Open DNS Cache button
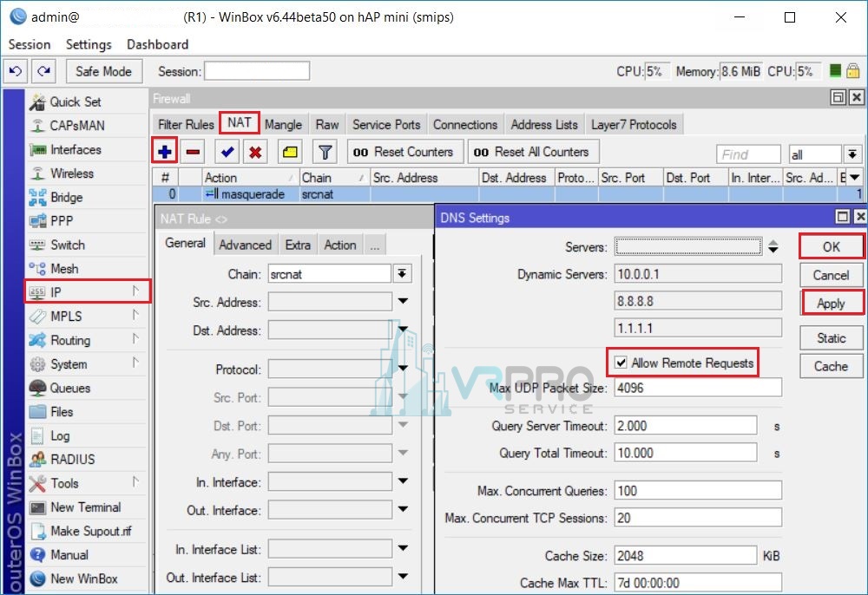 pos(831,366)
